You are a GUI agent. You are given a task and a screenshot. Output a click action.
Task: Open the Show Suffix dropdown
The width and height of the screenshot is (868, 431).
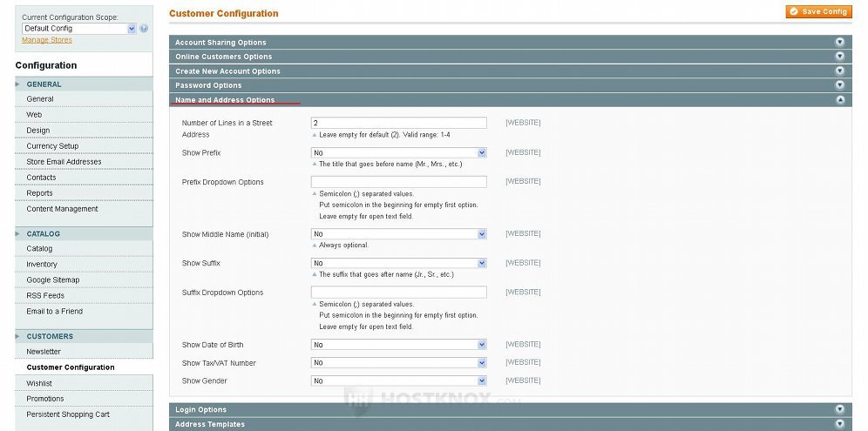[398, 263]
